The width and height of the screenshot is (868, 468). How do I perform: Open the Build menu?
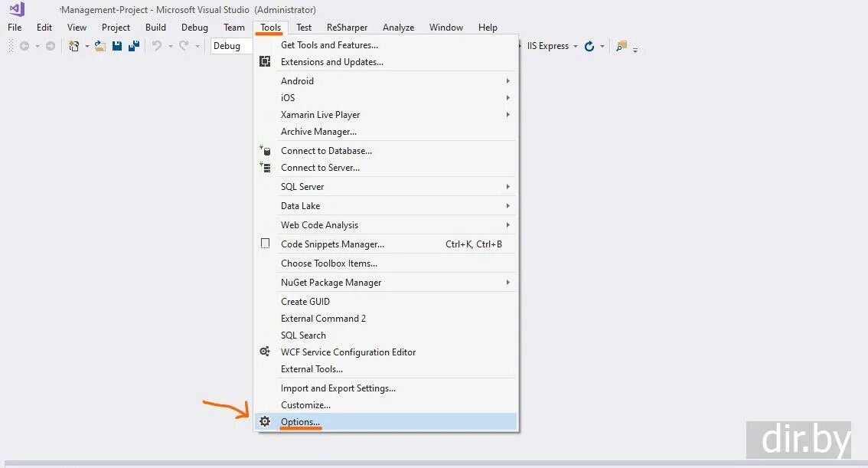click(155, 27)
